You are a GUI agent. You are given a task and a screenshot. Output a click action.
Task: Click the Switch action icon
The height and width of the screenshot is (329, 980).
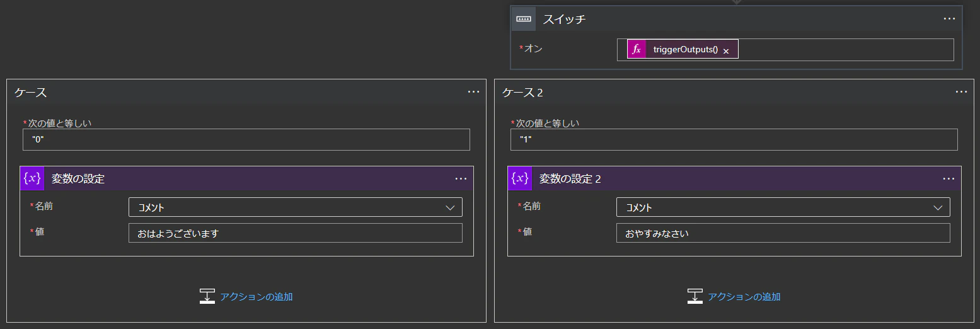tap(524, 19)
